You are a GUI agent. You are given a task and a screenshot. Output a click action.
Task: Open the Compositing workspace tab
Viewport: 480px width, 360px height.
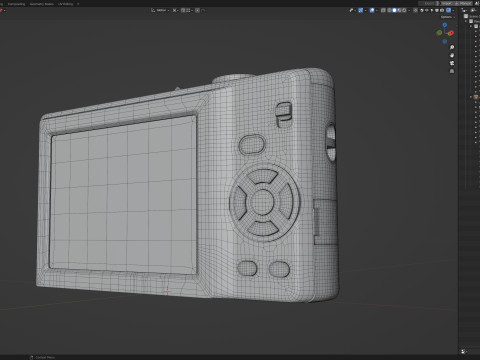(x=16, y=4)
